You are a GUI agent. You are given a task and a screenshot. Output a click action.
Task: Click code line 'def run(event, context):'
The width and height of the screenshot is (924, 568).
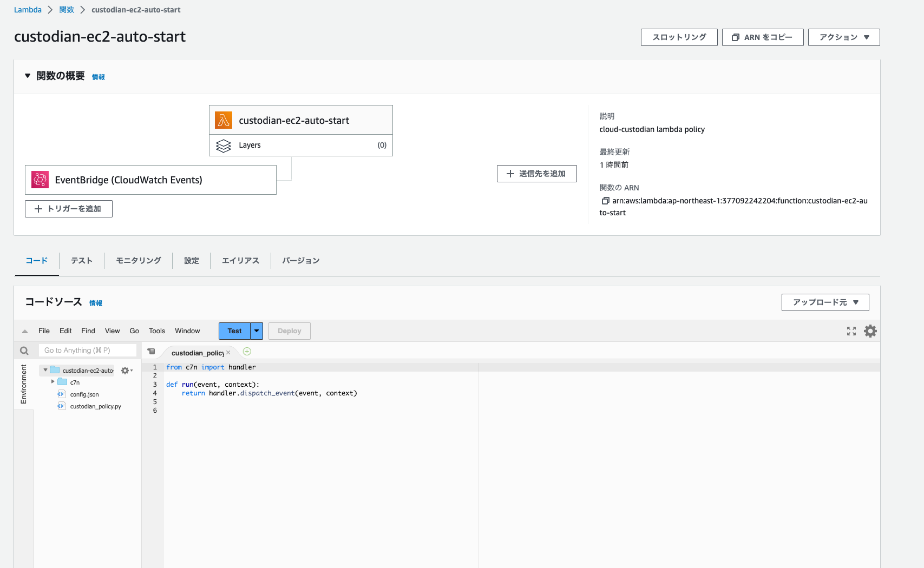213,385
